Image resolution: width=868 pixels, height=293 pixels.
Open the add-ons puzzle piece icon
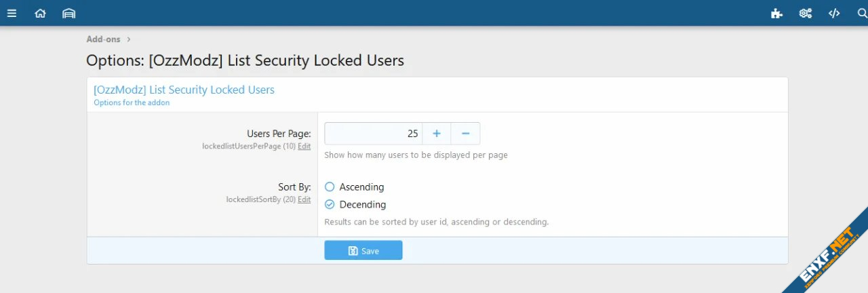pos(776,13)
